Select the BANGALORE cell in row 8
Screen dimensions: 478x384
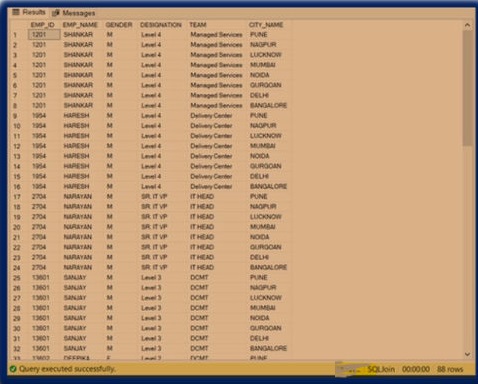(x=268, y=105)
